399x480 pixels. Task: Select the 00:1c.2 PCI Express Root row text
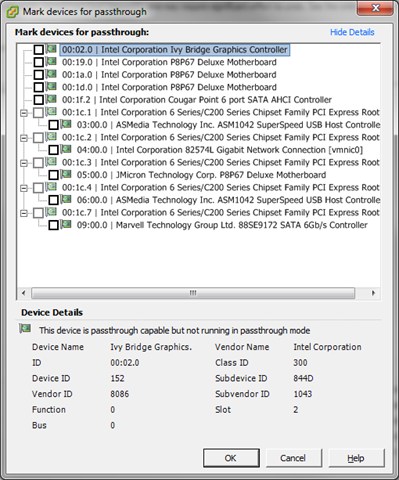coord(221,137)
